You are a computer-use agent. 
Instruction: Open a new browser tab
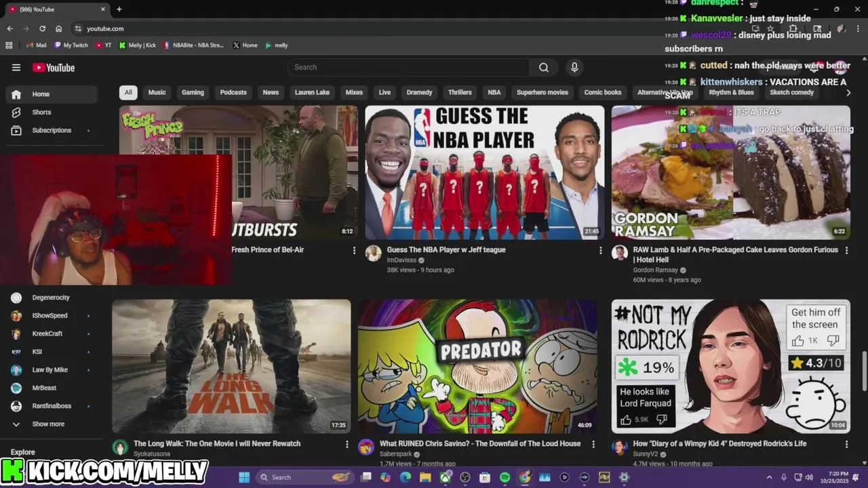pyautogui.click(x=119, y=9)
